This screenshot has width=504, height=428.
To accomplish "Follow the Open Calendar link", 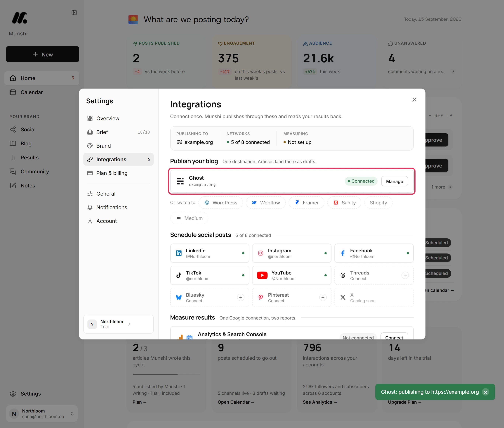I will (236, 402).
